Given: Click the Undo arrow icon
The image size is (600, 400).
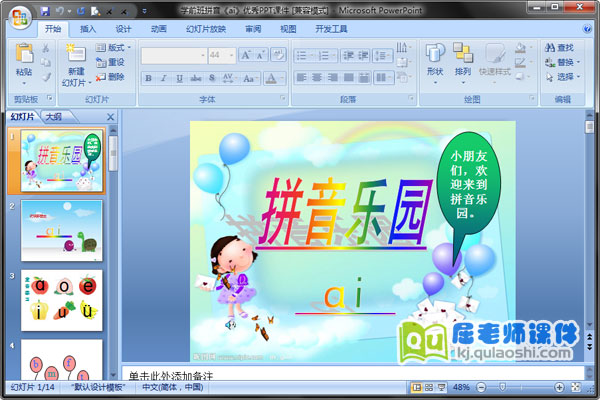Looking at the screenshot, I should coord(60,11).
